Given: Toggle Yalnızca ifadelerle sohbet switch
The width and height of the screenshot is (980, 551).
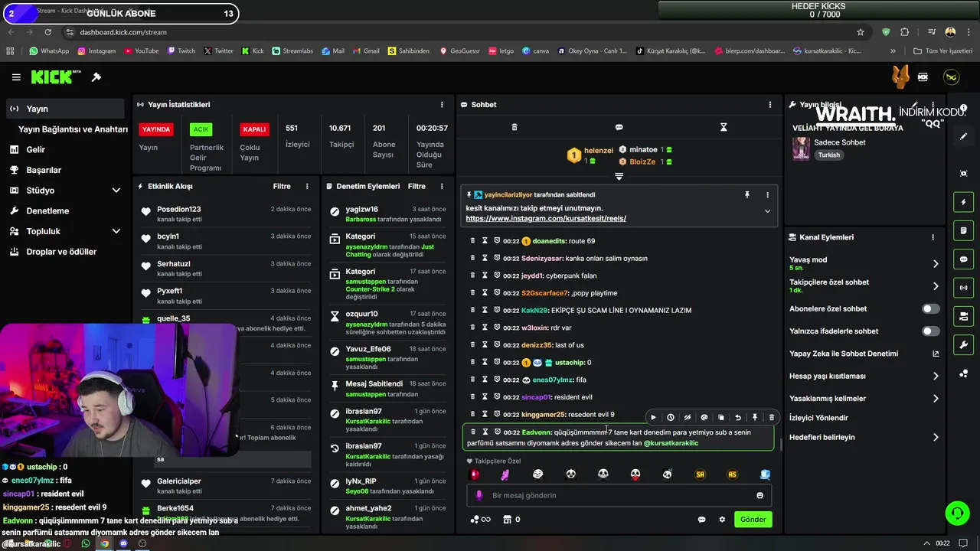Looking at the screenshot, I should coord(930,331).
